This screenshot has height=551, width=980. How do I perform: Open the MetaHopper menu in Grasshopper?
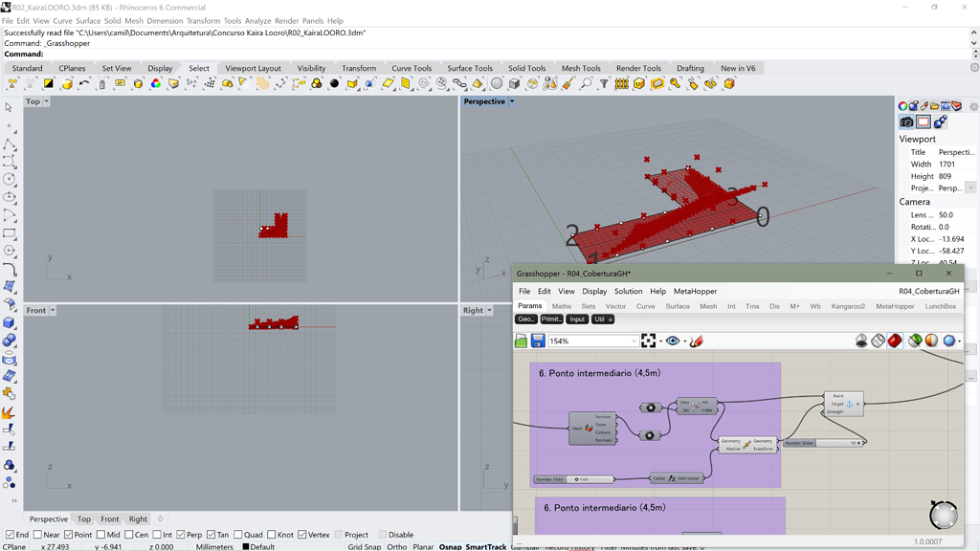[695, 291]
